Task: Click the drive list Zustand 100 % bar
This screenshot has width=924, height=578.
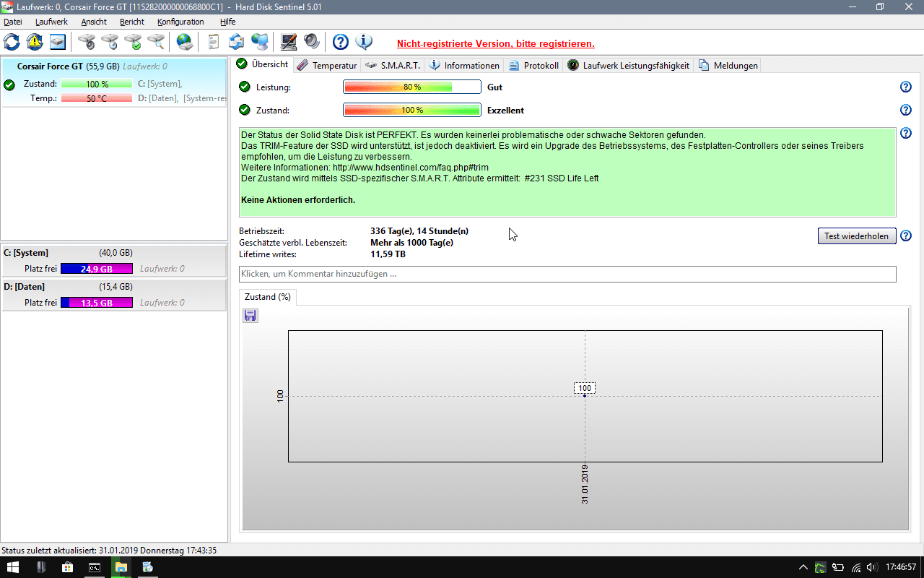Action: 97,84
